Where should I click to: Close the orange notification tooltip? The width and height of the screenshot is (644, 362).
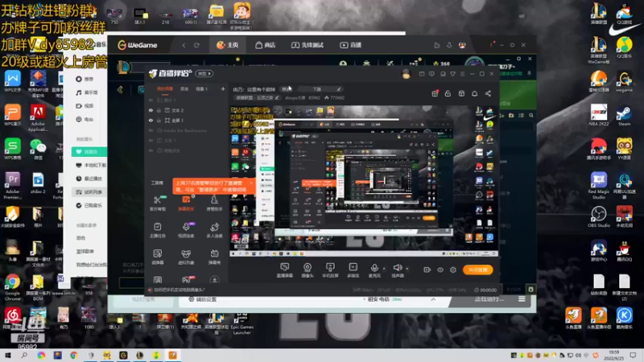(251, 183)
